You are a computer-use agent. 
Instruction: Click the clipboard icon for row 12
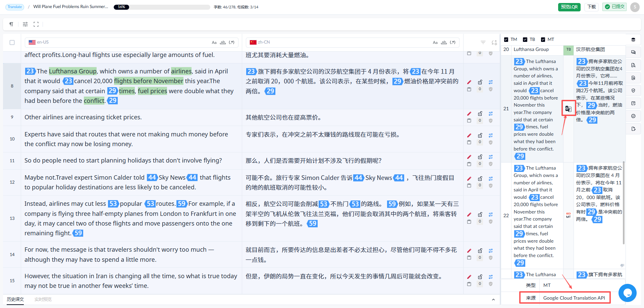pyautogui.click(x=469, y=185)
